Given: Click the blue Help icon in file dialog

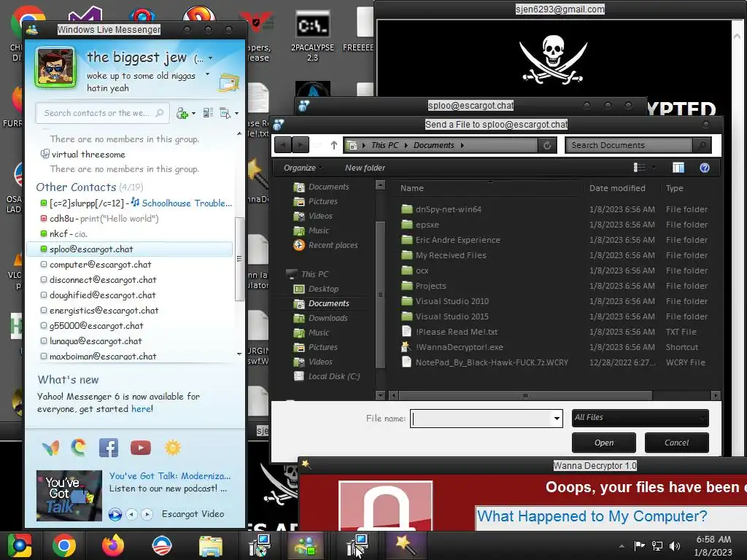Looking at the screenshot, I should pos(705,168).
